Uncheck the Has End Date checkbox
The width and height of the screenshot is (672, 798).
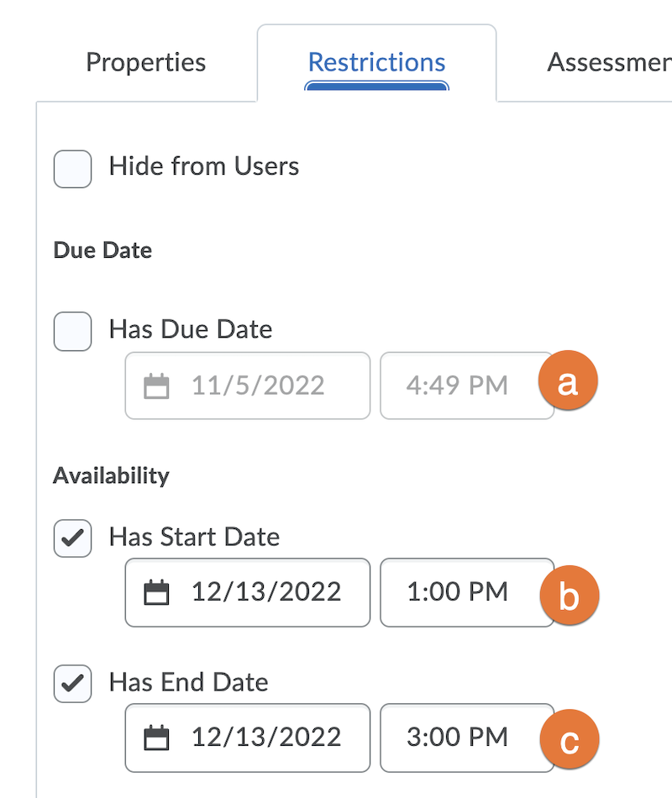click(x=73, y=684)
